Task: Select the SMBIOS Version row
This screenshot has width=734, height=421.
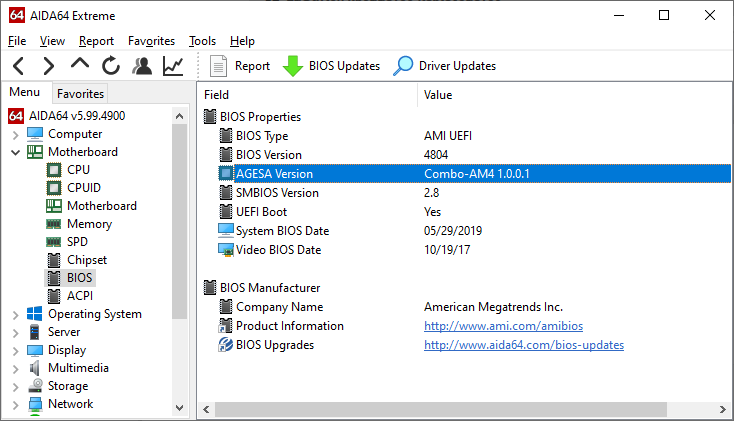Action: [x=474, y=193]
